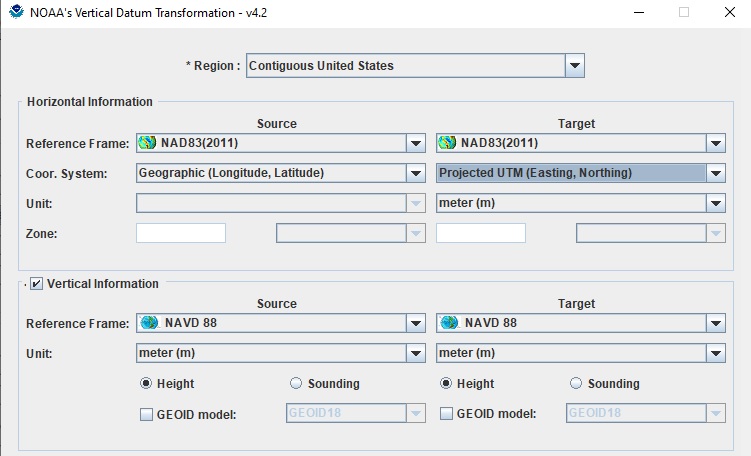The height and width of the screenshot is (456, 751).
Task: Expand target horizontal Reference Frame dropdown arrow
Action: tap(716, 143)
